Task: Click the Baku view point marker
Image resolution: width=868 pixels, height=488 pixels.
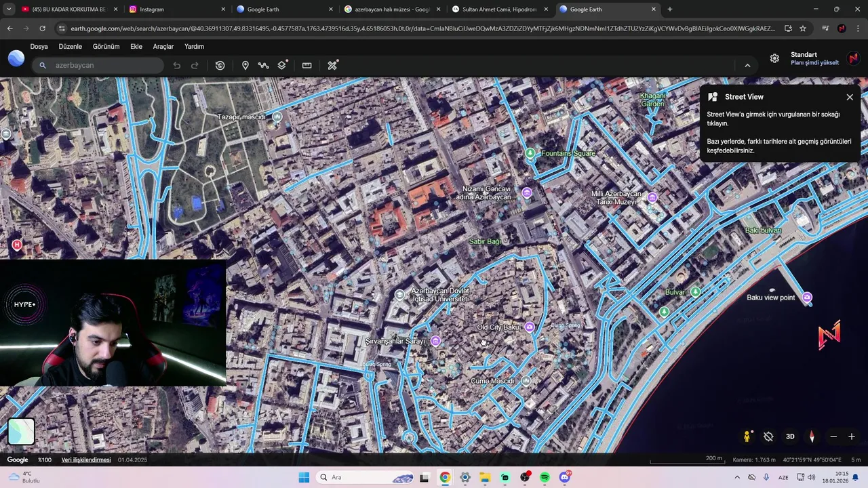Action: [807, 297]
